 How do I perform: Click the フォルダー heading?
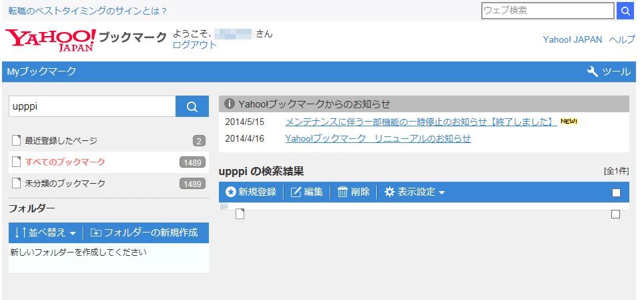pyautogui.click(x=31, y=208)
